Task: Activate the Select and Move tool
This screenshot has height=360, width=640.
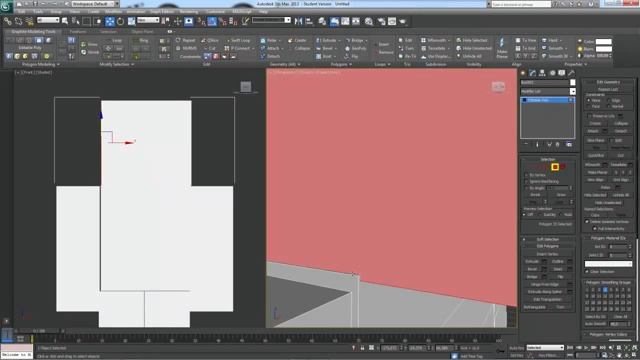Action: click(110, 21)
